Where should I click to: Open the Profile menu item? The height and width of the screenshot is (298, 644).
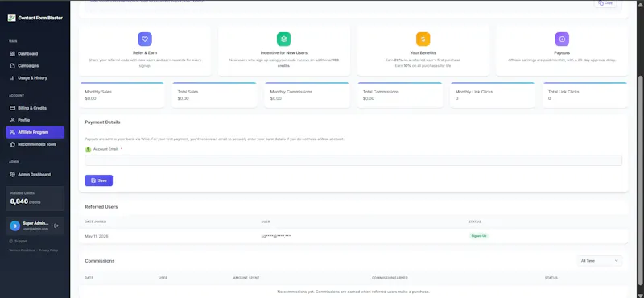pos(35,120)
